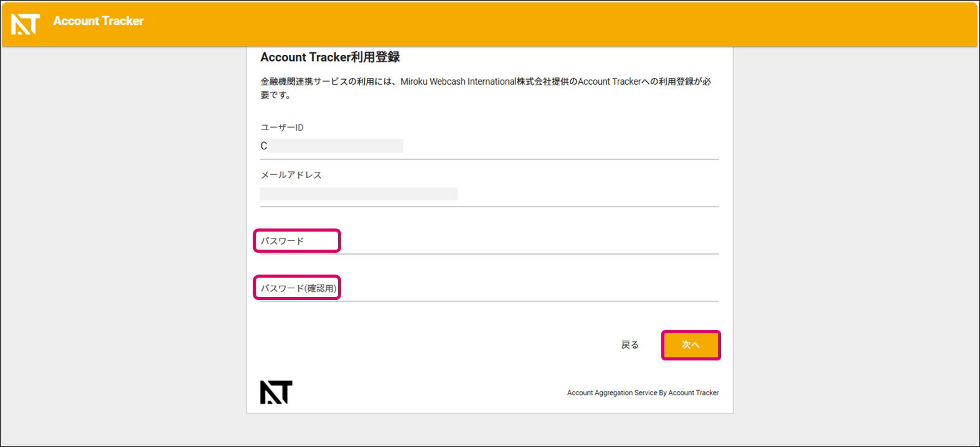The height and width of the screenshot is (447, 980).
Task: Focus the パスワード(確認用) input field
Action: point(489,288)
